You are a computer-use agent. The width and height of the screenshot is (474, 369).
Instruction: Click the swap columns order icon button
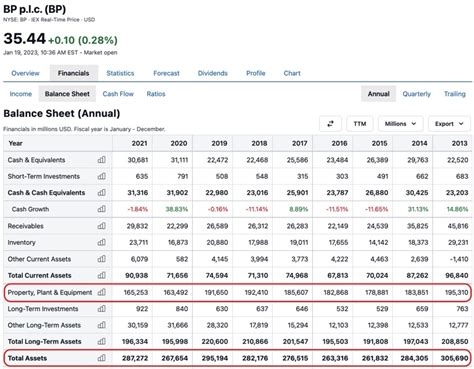pos(330,124)
